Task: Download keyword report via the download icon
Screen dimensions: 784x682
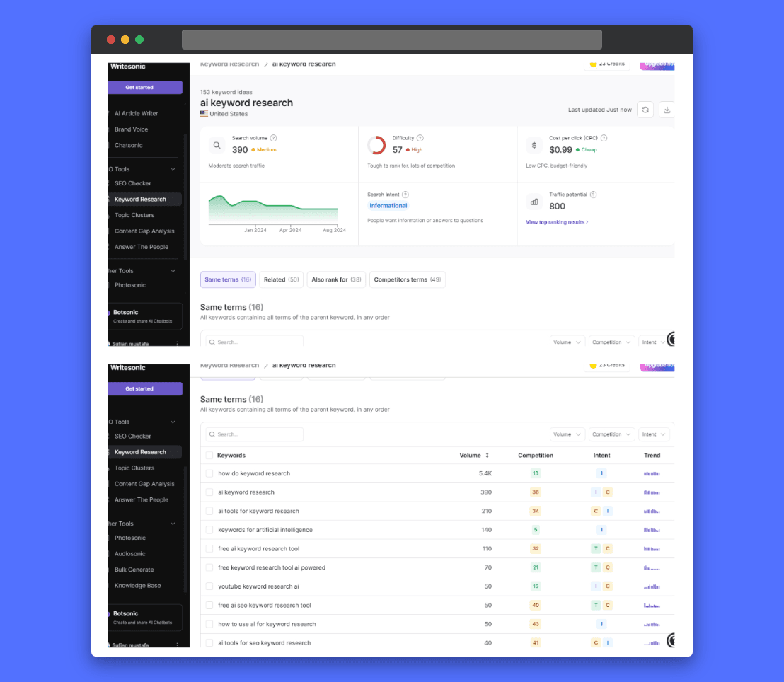Action: 667,110
